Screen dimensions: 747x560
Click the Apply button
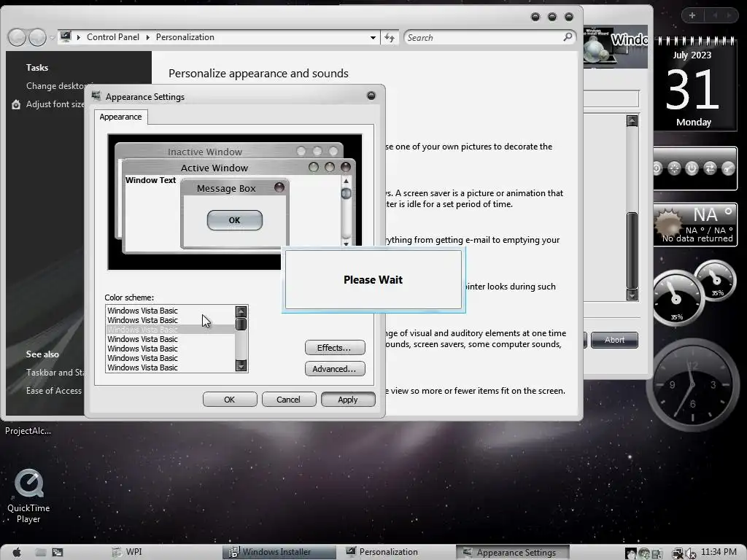click(x=348, y=400)
